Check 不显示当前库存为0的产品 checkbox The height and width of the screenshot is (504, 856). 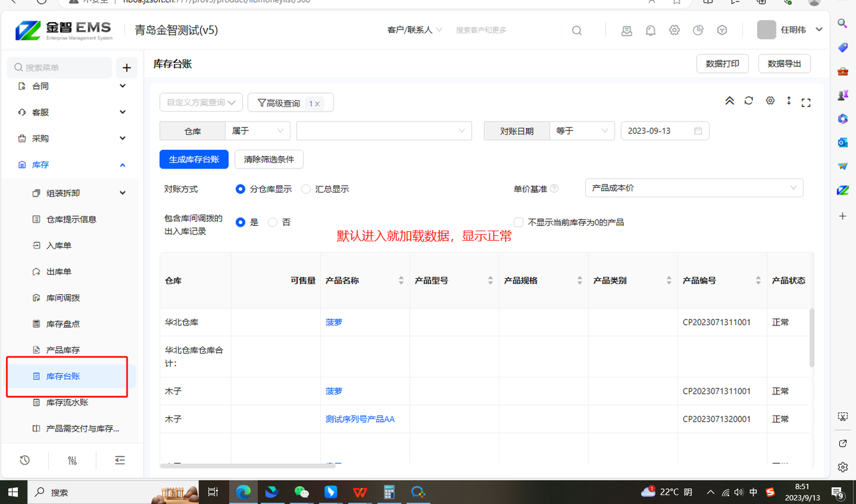(x=518, y=222)
